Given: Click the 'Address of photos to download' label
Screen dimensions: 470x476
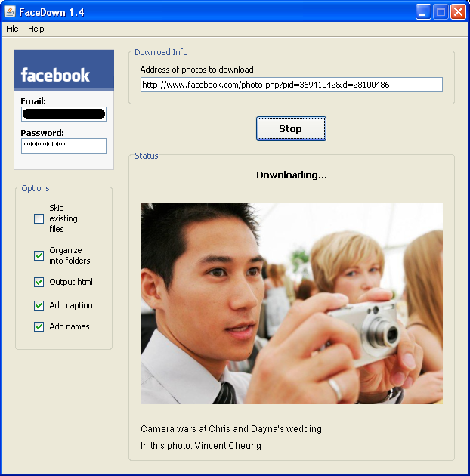Looking at the screenshot, I should [196, 70].
